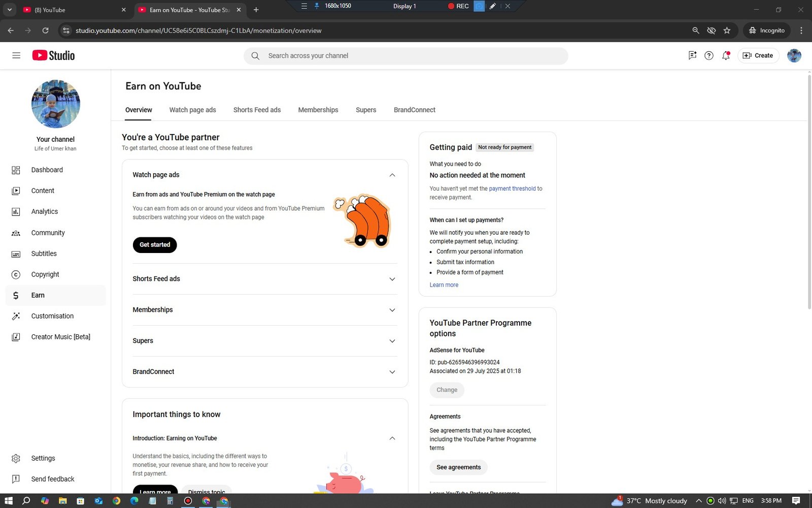Click the AdSense Change button
The width and height of the screenshot is (812, 508).
pyautogui.click(x=447, y=390)
